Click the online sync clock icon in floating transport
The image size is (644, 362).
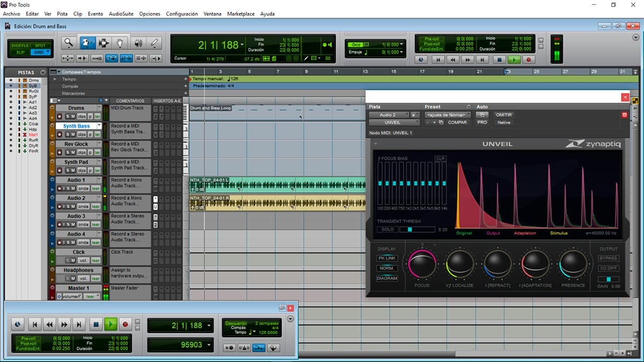[x=18, y=324]
